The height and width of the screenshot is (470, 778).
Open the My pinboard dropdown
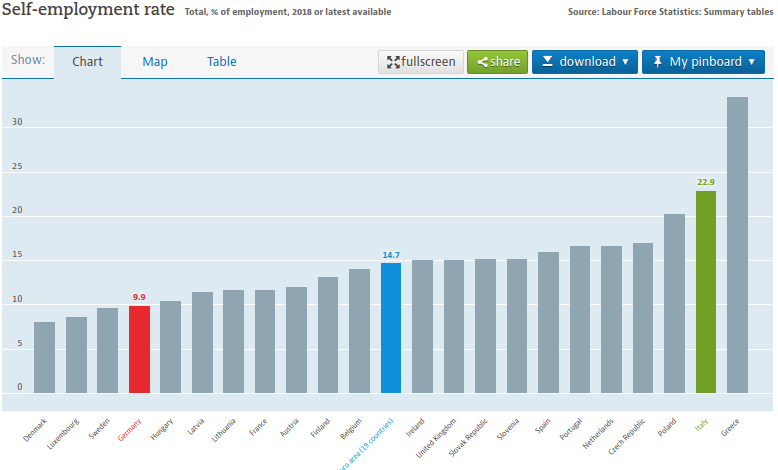[703, 62]
